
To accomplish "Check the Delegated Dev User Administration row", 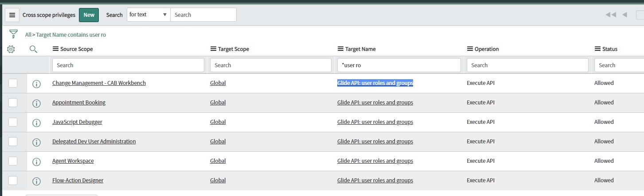I will point(13,142).
